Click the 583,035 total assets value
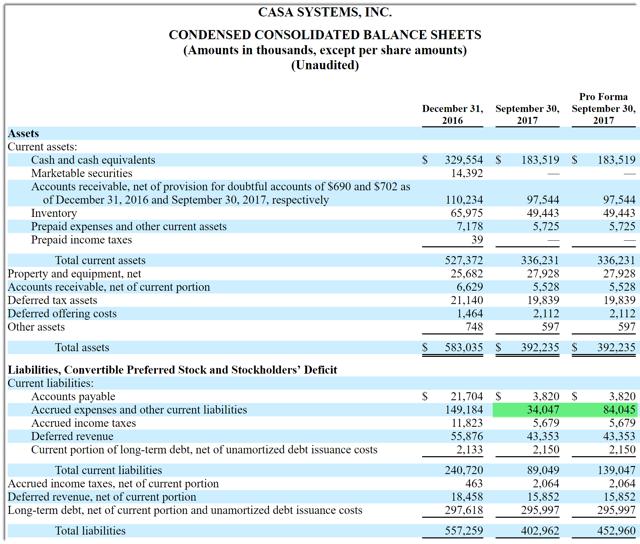The image size is (640, 544). tap(464, 348)
